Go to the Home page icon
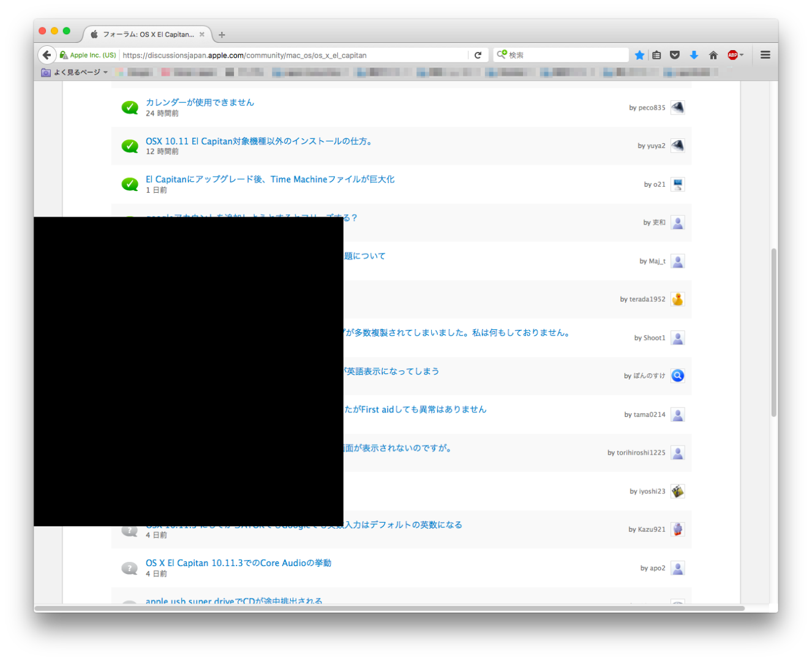The image size is (812, 661). 713,55
